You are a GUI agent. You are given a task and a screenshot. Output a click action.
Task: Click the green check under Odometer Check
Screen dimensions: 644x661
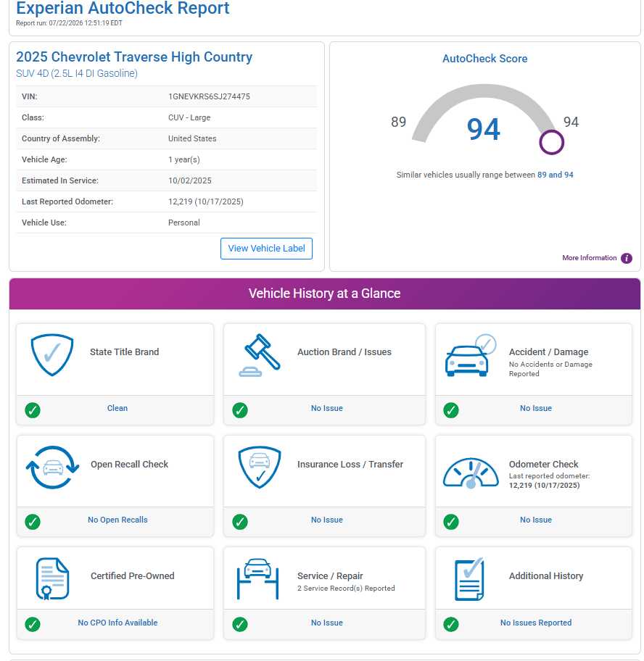point(451,521)
